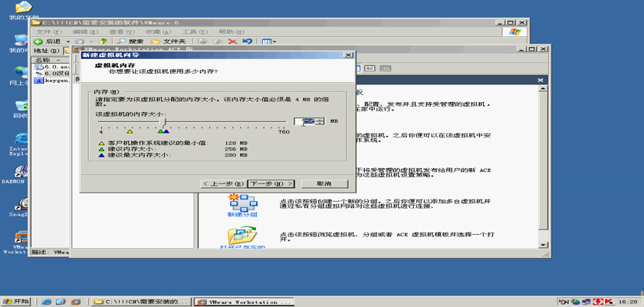Click the 开始 (Start) button
This screenshot has height=307, width=644.
click(15, 302)
